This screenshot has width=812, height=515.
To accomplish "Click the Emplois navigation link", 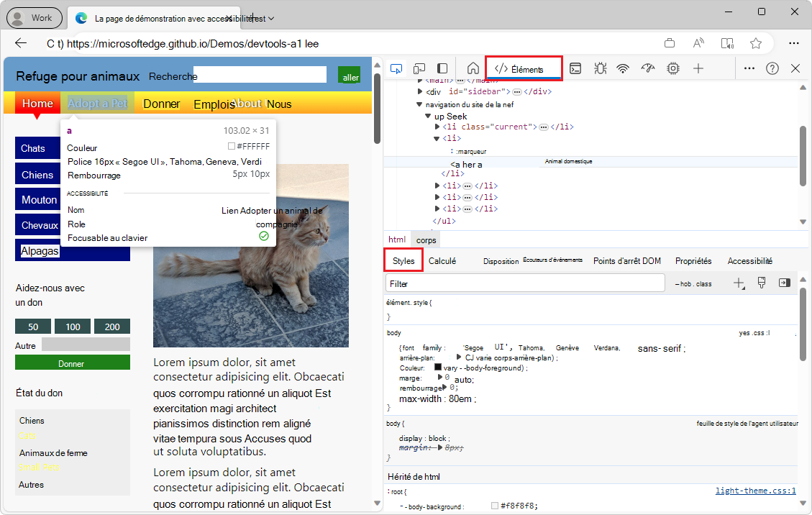I will [214, 105].
